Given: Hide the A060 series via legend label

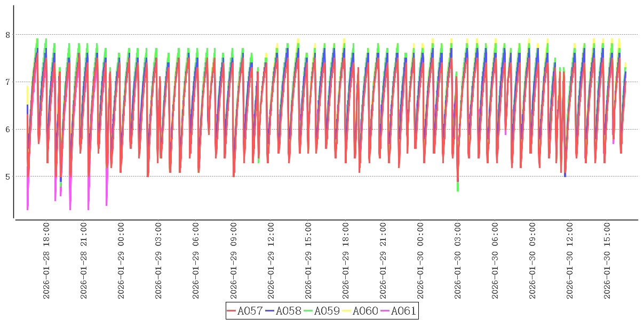Looking at the screenshot, I should tap(365, 311).
